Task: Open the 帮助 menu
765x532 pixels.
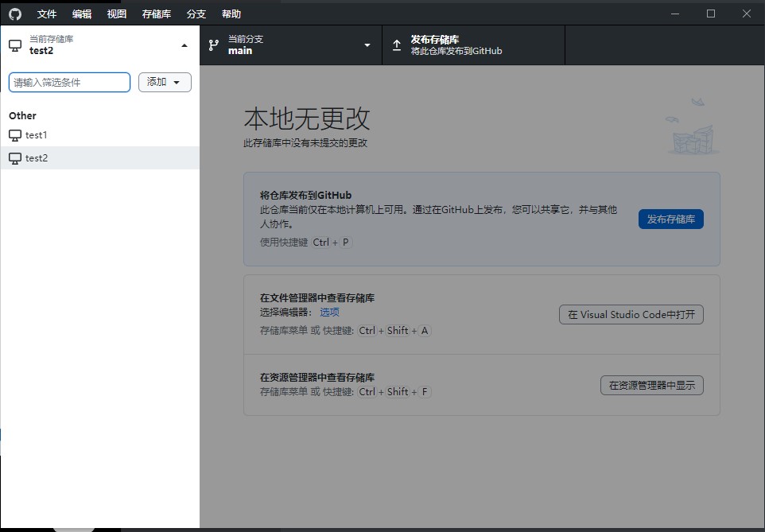Action: (x=231, y=14)
